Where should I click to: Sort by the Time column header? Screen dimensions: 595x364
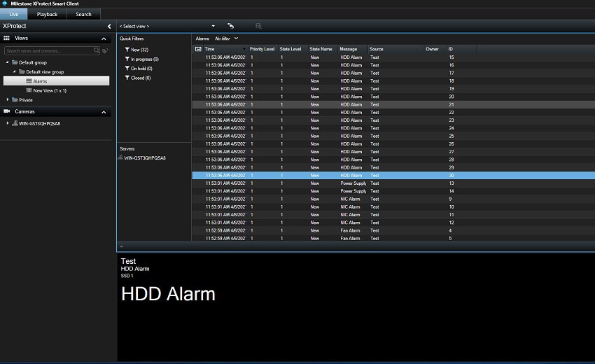pyautogui.click(x=225, y=49)
